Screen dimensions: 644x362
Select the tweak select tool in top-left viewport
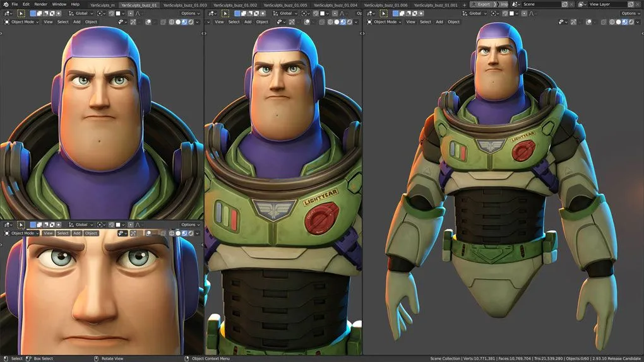21,13
